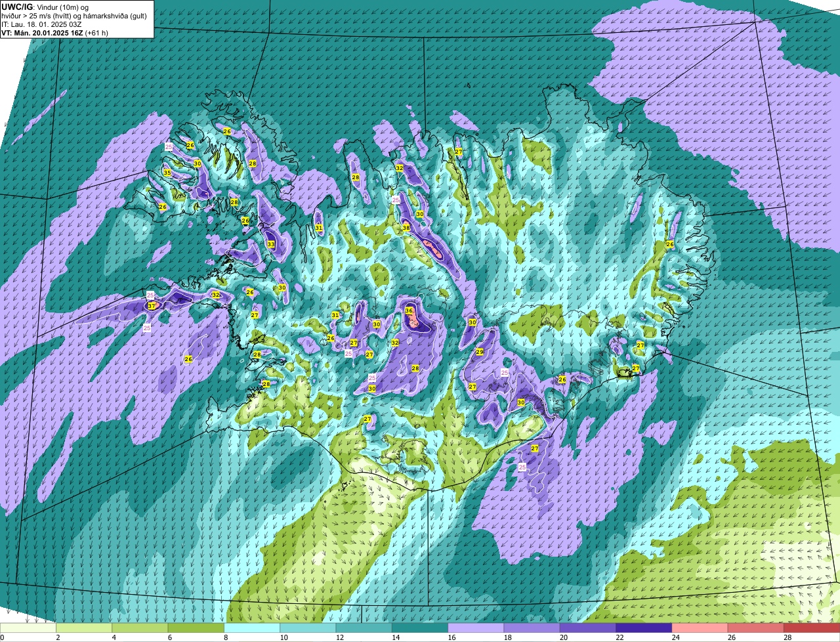
Task: Click the violet 20–22 m/s legend swatch
Action: 588,628
